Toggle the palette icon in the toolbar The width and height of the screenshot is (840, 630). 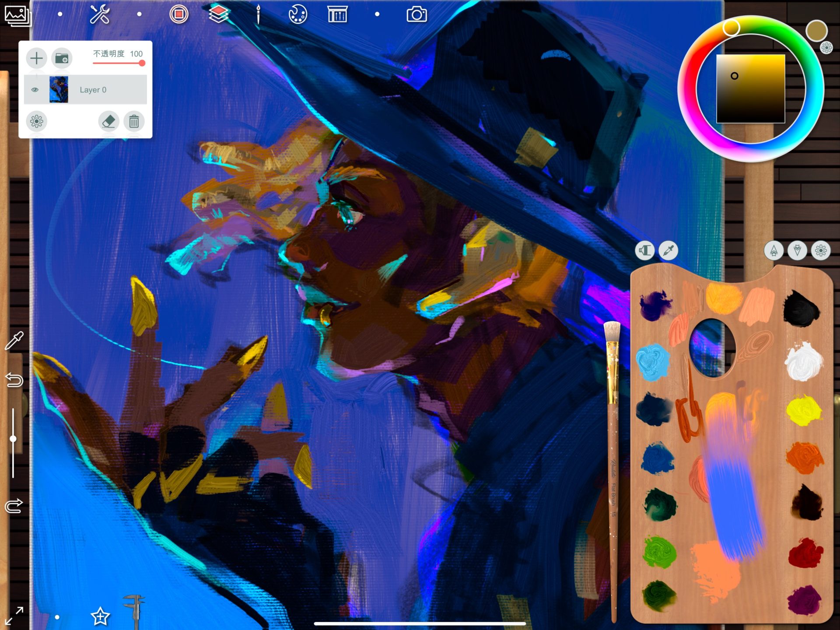point(297,14)
